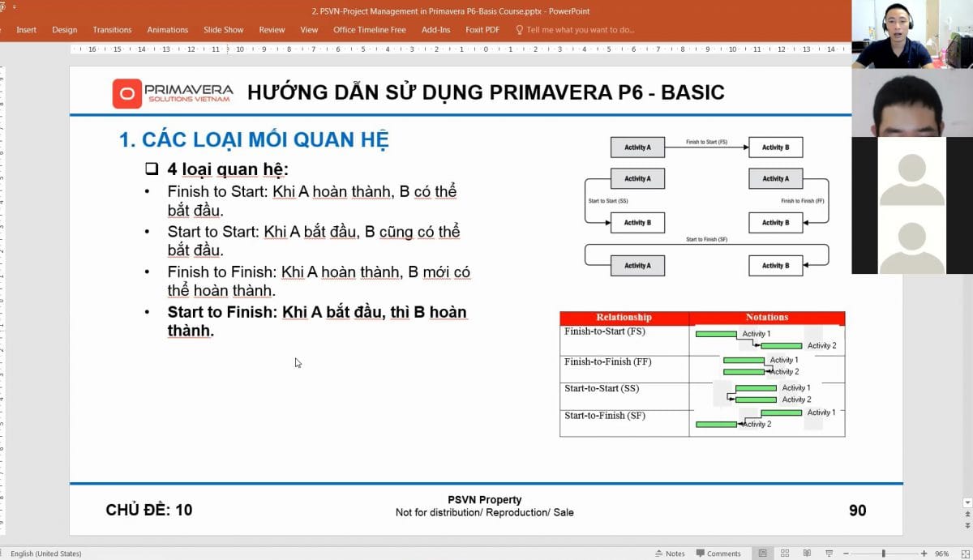Open the Notes pane
The image size is (973, 560).
[x=670, y=554]
